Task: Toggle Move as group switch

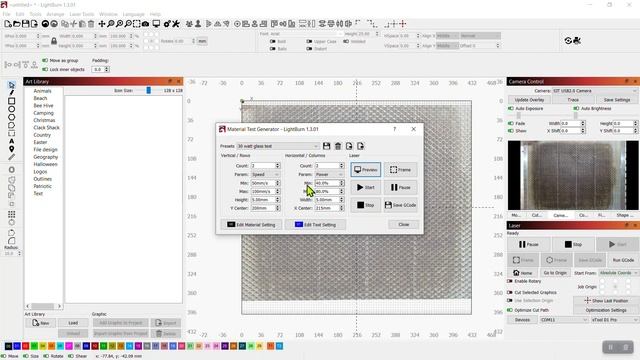Action: coord(45,60)
